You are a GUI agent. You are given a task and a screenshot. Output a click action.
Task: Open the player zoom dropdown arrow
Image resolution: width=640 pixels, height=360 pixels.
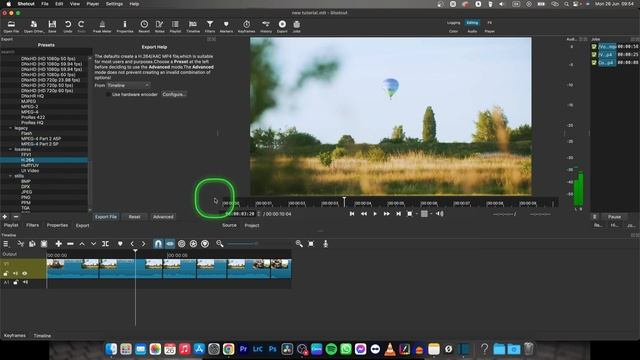tap(417, 214)
